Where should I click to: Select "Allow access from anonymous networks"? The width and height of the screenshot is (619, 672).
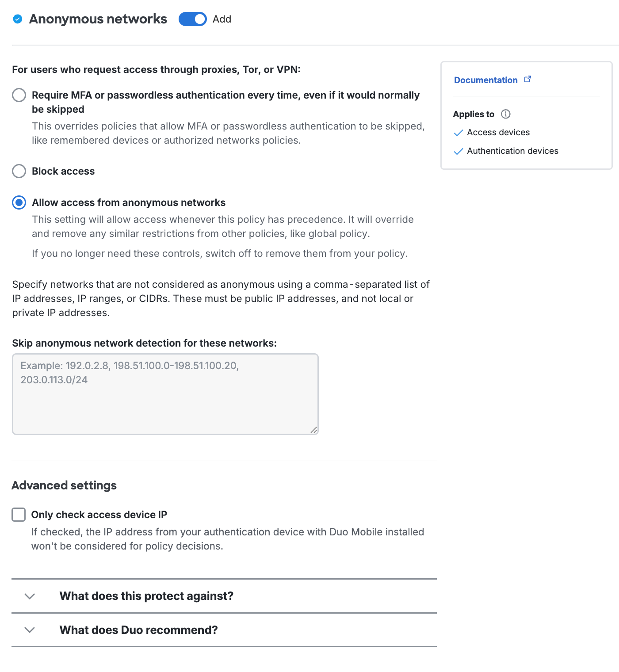pyautogui.click(x=19, y=202)
